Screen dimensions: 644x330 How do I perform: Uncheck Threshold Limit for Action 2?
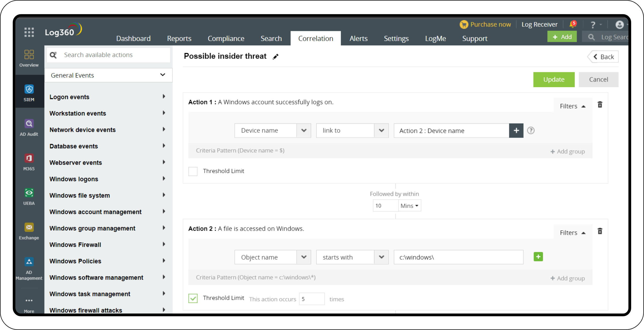coord(193,298)
